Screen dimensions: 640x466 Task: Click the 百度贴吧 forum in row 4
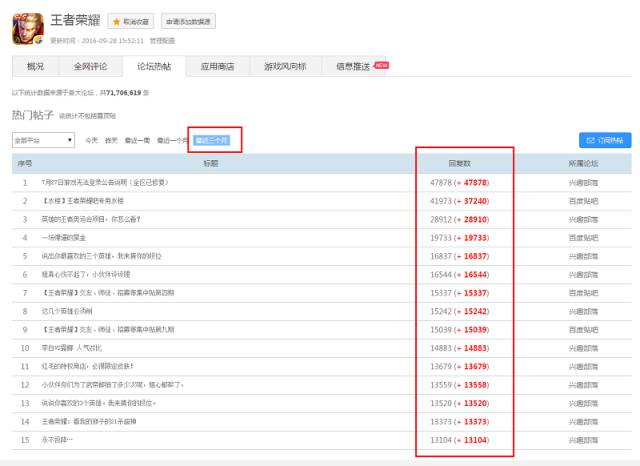[583, 237]
